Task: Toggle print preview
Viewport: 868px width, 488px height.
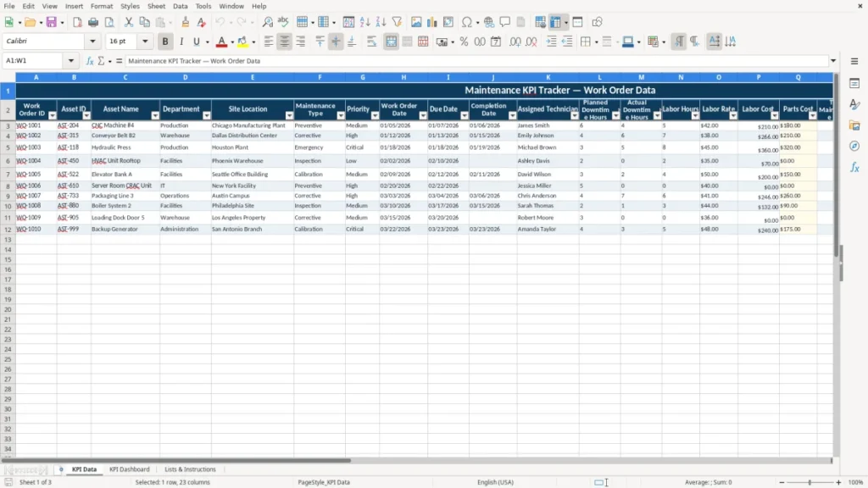Action: point(109,22)
